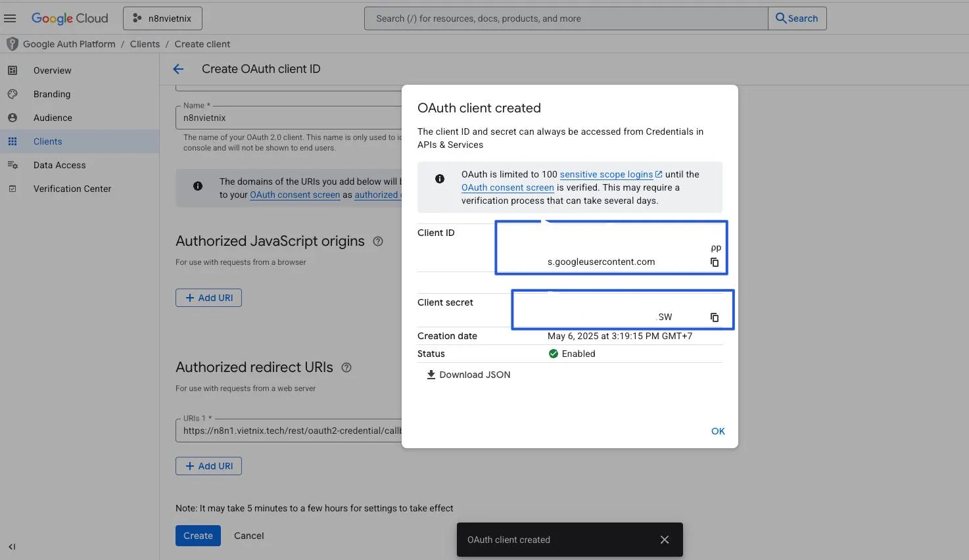The height and width of the screenshot is (560, 969).
Task: Click the Cancel button
Action: click(249, 536)
